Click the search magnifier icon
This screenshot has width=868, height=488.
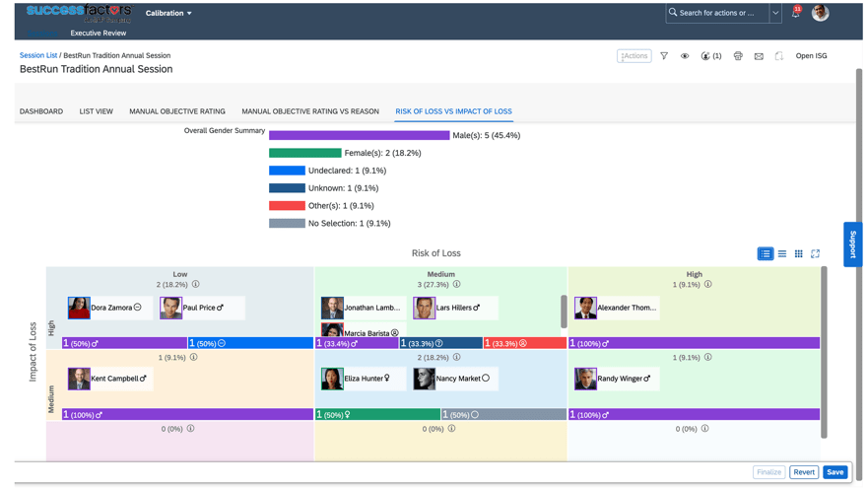(673, 13)
